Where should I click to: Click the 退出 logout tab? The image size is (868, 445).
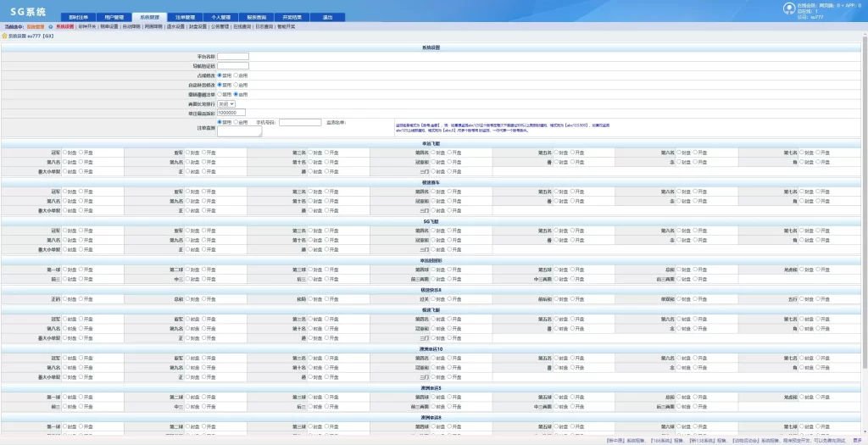328,17
